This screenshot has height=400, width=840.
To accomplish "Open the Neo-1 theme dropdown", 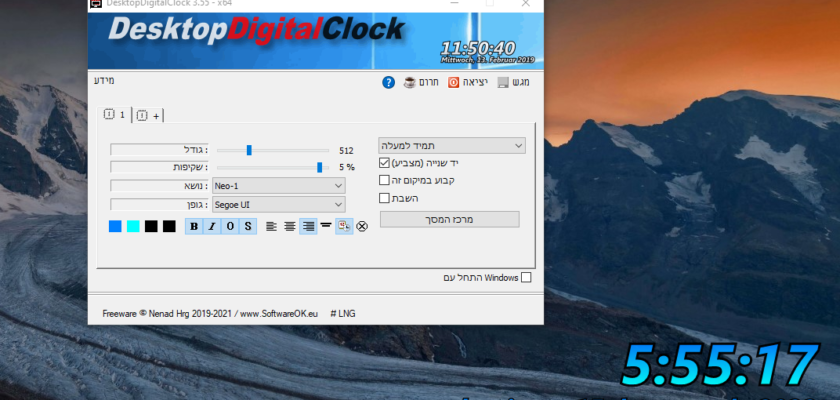I will click(278, 185).
